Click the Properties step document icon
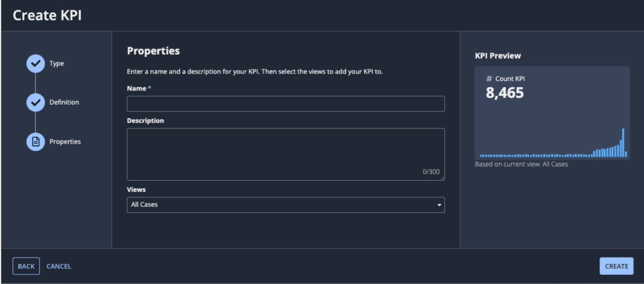 point(35,142)
